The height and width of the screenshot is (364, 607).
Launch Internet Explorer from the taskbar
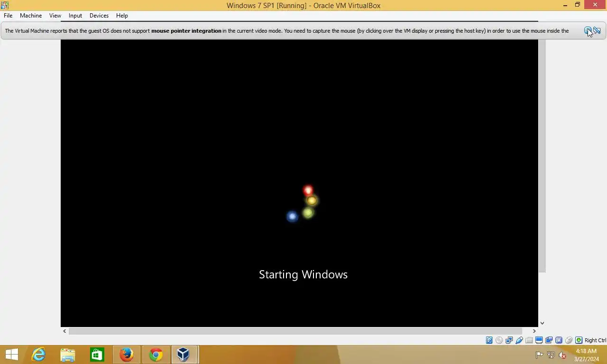click(x=38, y=355)
